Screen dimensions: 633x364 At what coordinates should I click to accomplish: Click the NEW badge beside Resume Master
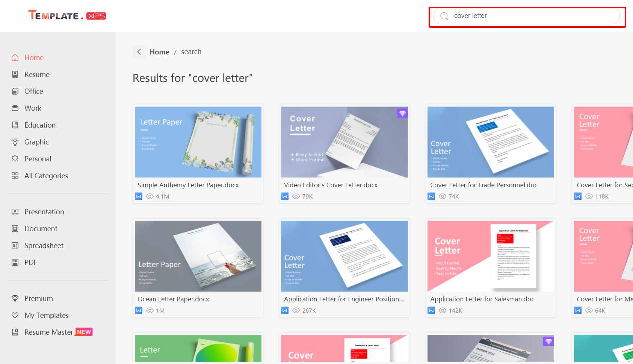click(84, 332)
